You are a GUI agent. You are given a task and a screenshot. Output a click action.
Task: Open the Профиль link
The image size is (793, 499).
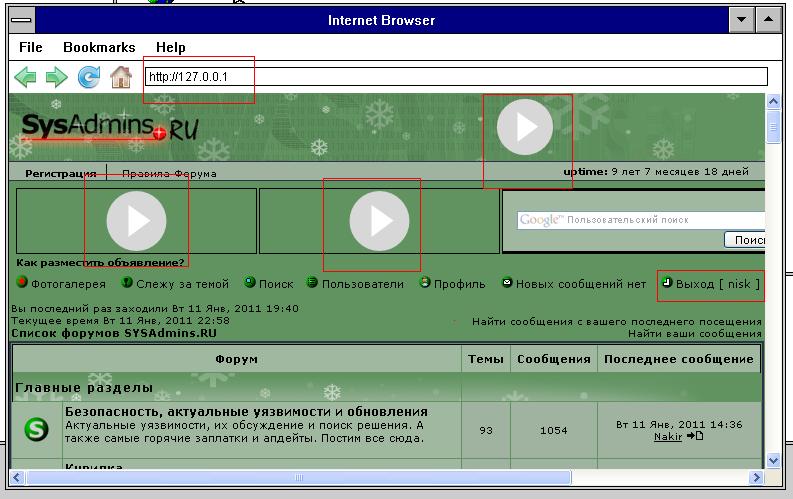(460, 284)
